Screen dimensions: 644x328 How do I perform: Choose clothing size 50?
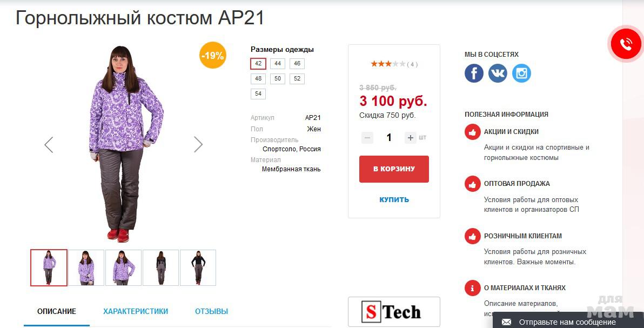(x=278, y=79)
